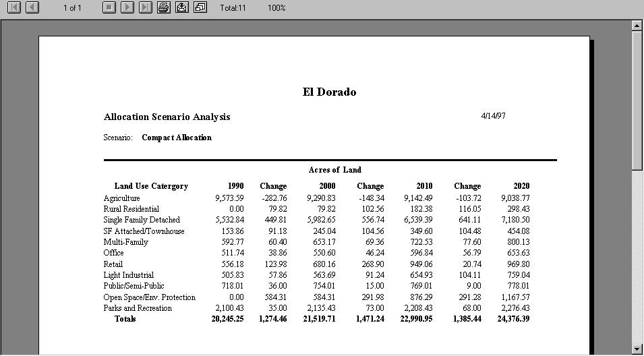Go to the previous report page

click(x=32, y=7)
